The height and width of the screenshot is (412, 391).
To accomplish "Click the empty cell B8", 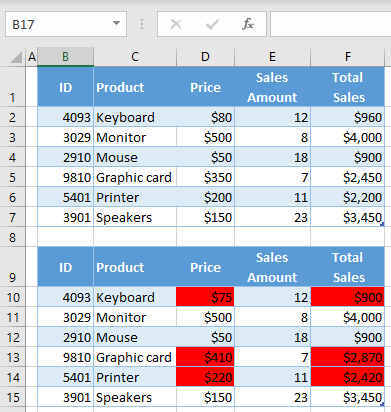I will 65,237.
